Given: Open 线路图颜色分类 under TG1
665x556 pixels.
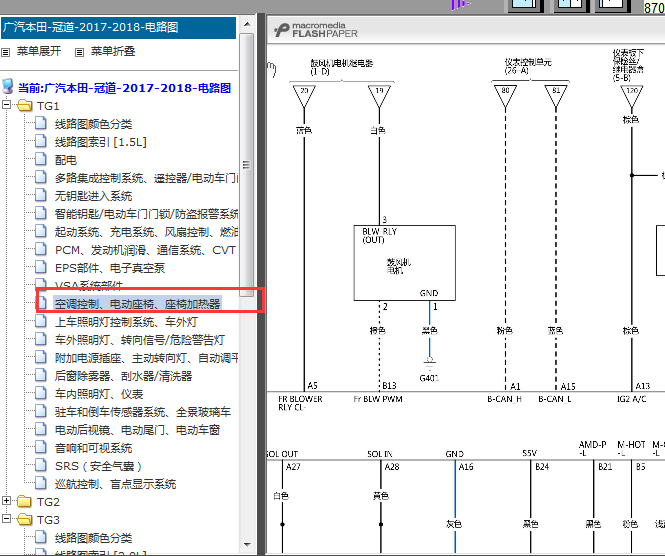Looking at the screenshot, I should (x=93, y=124).
